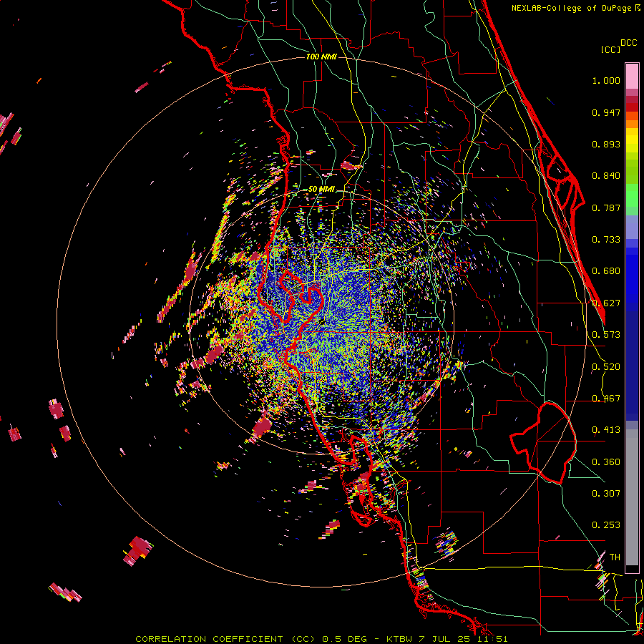Pick the gray segment of the color bar

(x=632, y=497)
